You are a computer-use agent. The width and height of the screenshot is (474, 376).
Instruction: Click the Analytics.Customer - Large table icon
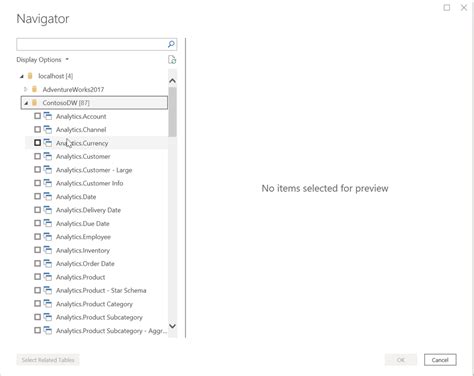(x=48, y=170)
